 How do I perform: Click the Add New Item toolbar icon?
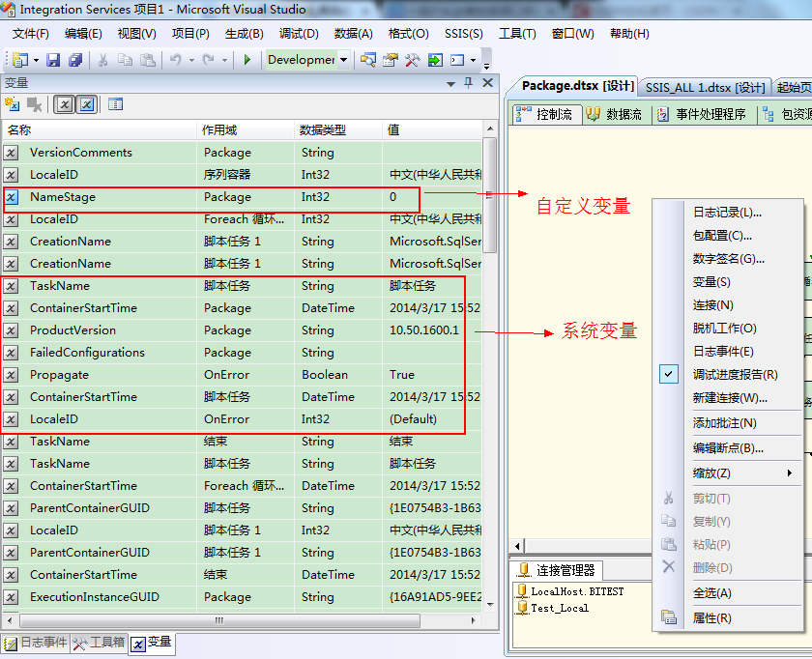(20, 60)
